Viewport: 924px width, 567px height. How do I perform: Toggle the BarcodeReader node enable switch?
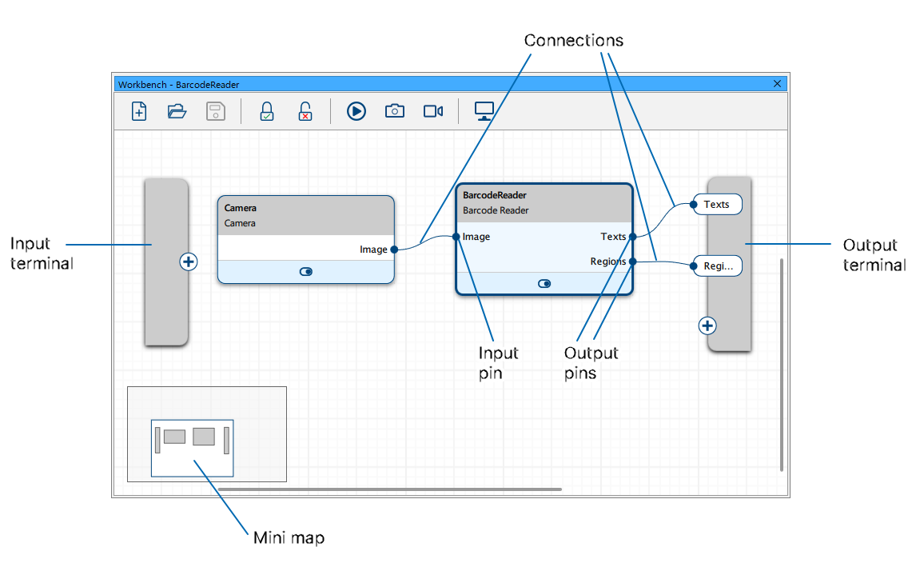pyautogui.click(x=544, y=283)
